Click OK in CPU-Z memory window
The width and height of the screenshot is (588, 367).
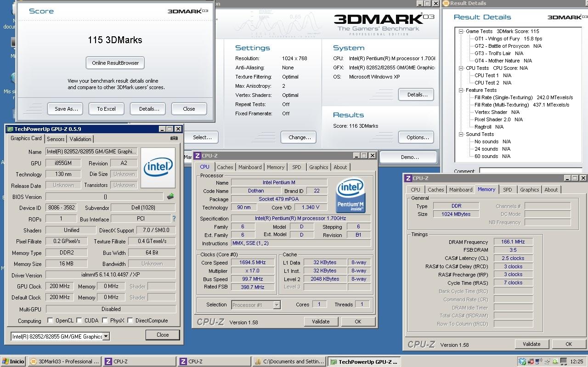(569, 344)
